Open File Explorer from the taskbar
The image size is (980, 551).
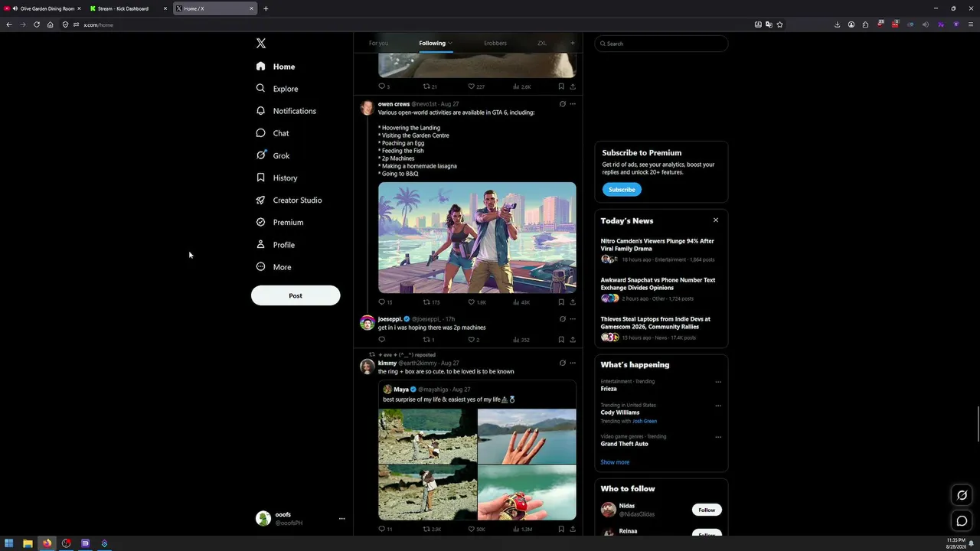28,543
